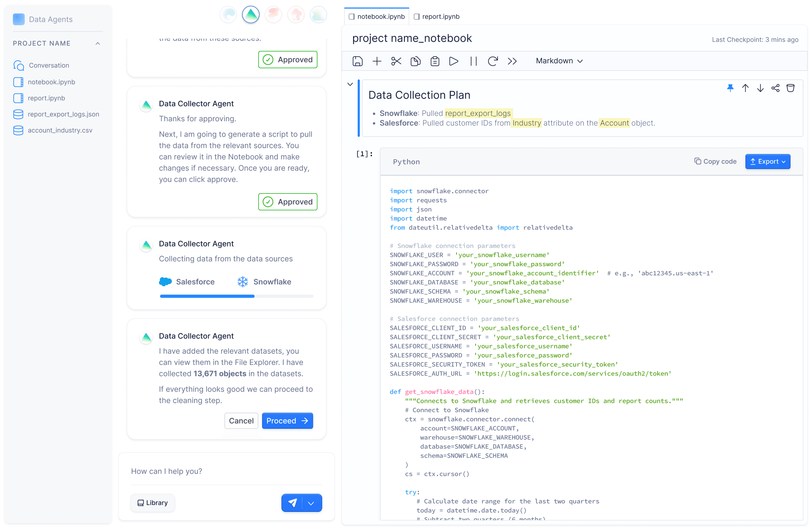Pause execution with the pause icon
Viewport: 812px width, 527px height.
(x=474, y=61)
